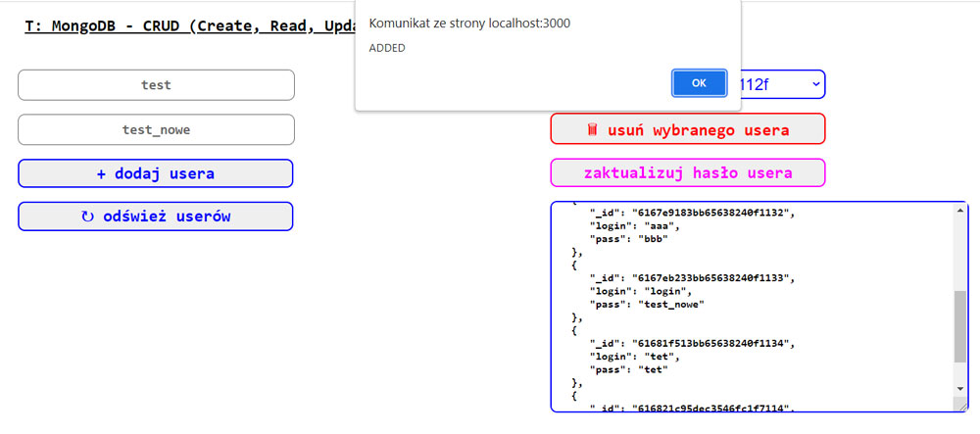Click OK in the ADDED alert dialog

(699, 83)
